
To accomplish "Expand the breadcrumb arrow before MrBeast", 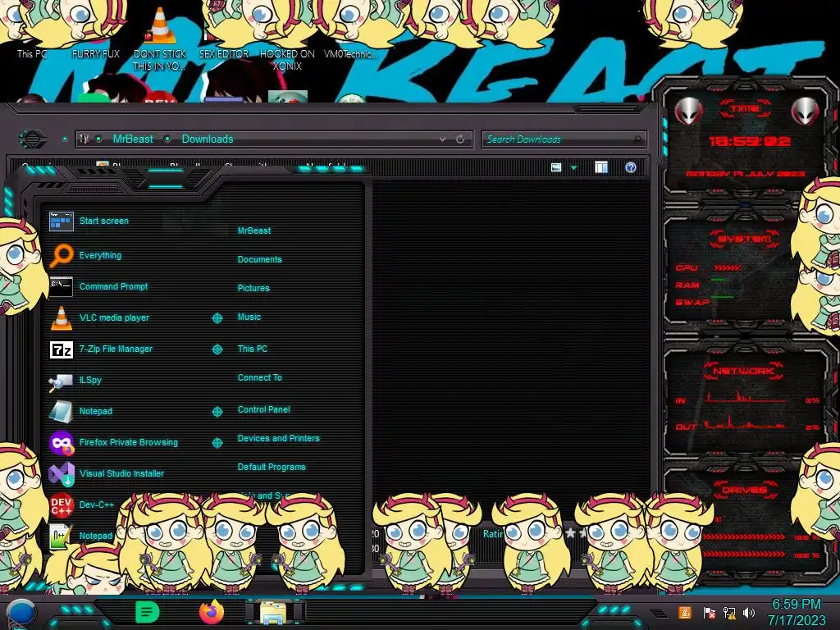I will pos(98,139).
